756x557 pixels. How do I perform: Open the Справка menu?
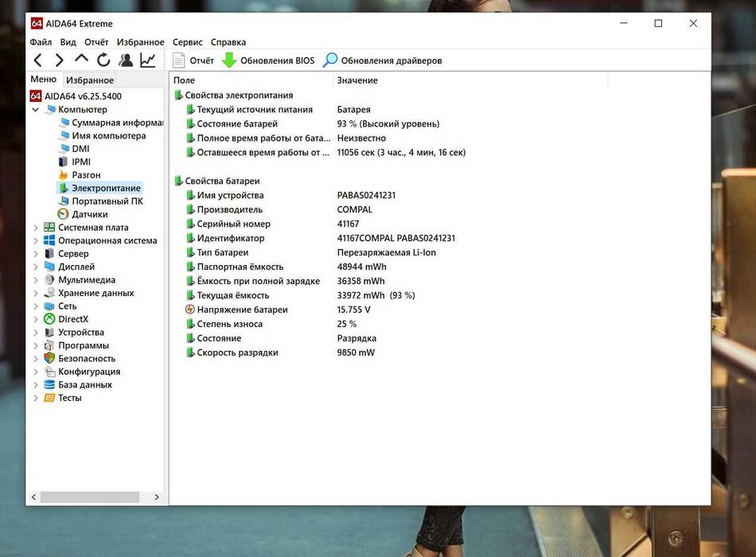click(x=228, y=42)
